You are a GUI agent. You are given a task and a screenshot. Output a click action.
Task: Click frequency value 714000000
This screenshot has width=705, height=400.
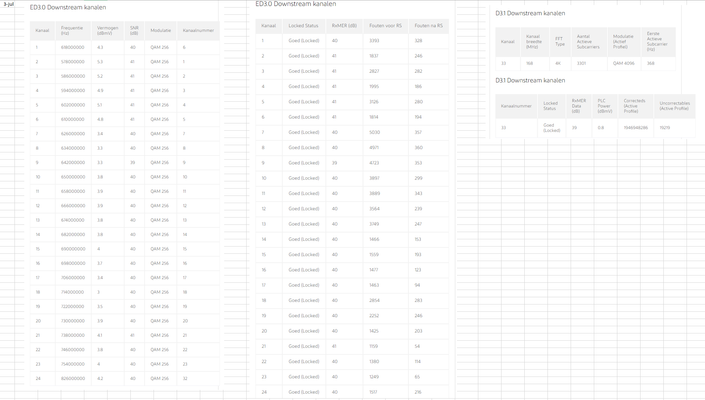(73, 292)
